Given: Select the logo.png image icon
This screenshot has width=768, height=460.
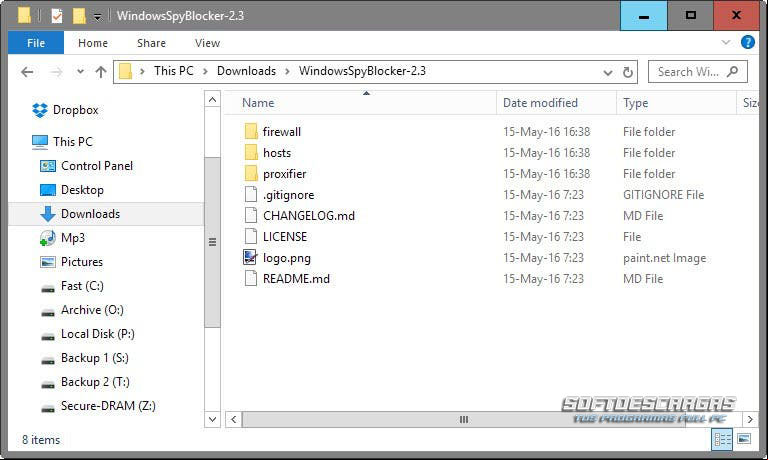Looking at the screenshot, I should pos(250,258).
